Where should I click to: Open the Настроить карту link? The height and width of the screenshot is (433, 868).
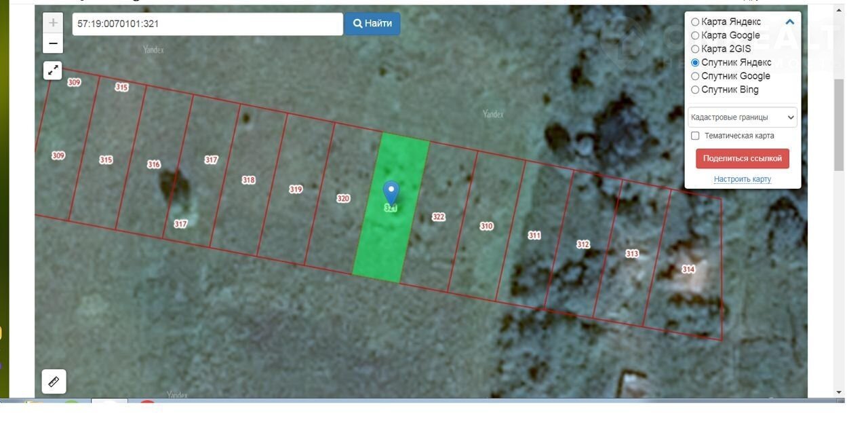(742, 179)
